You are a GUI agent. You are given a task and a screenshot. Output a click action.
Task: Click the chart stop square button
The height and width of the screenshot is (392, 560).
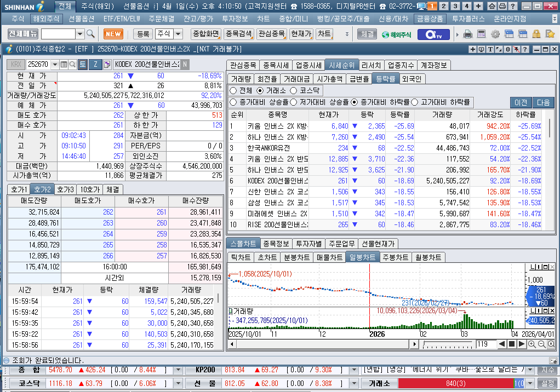[x=512, y=344]
